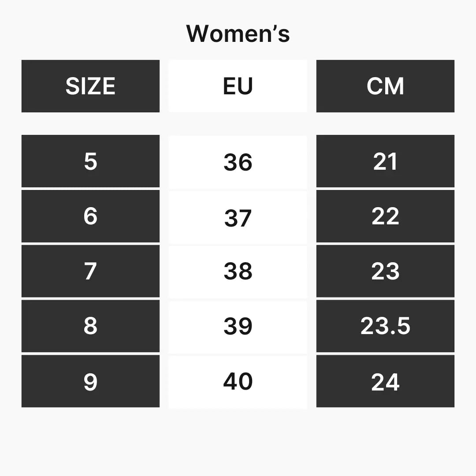
Task: Pick size 8 in the SIZE column
Action: [90, 326]
